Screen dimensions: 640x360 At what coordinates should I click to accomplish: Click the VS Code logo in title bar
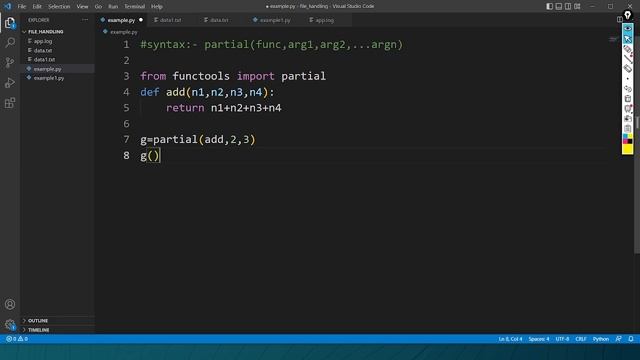click(7, 6)
